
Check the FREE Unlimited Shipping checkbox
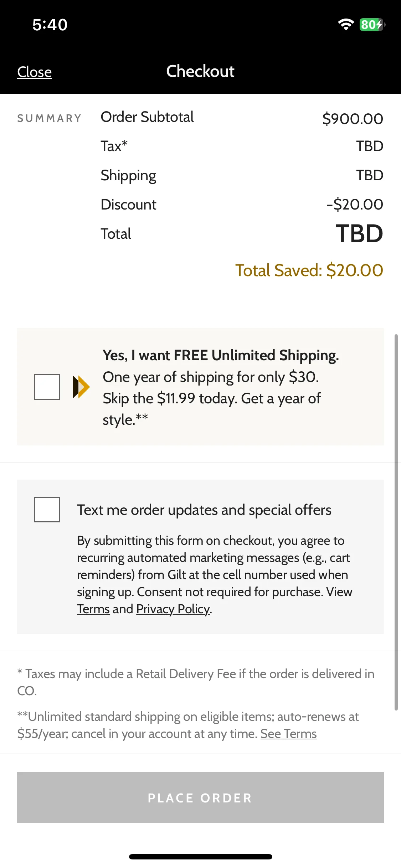47,387
